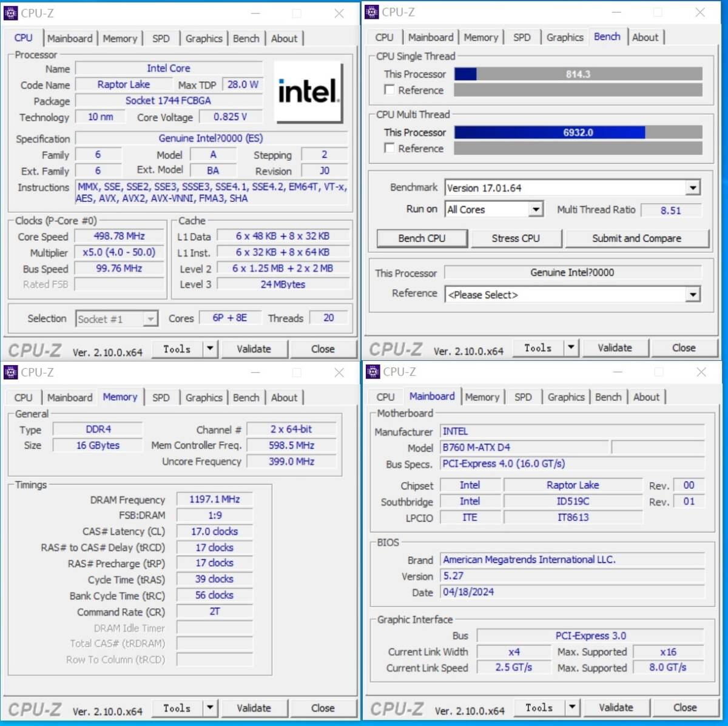Click the Tools button in the Memory-tab window
728x726 pixels.
[177, 708]
